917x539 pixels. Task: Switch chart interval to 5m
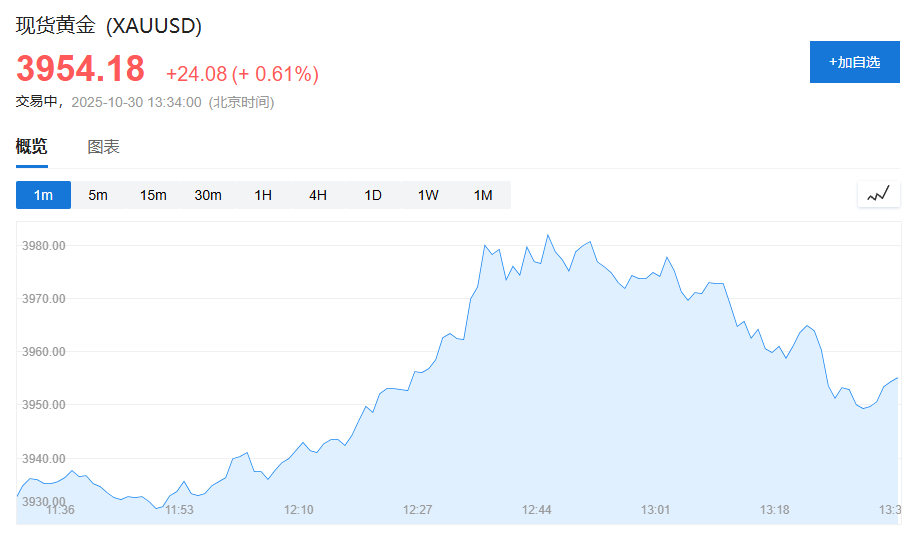(x=98, y=195)
